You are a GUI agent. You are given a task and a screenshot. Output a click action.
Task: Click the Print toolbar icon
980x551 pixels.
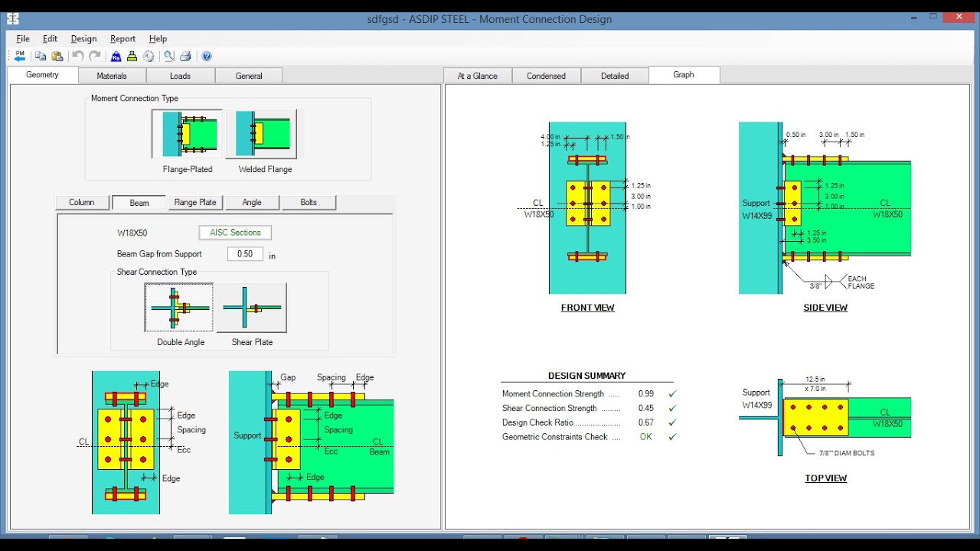(185, 56)
